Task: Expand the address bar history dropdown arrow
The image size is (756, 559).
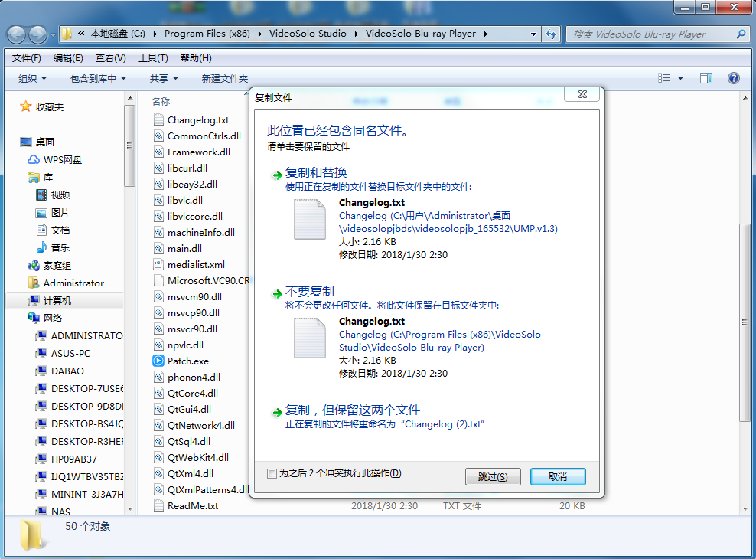Action: (x=533, y=34)
